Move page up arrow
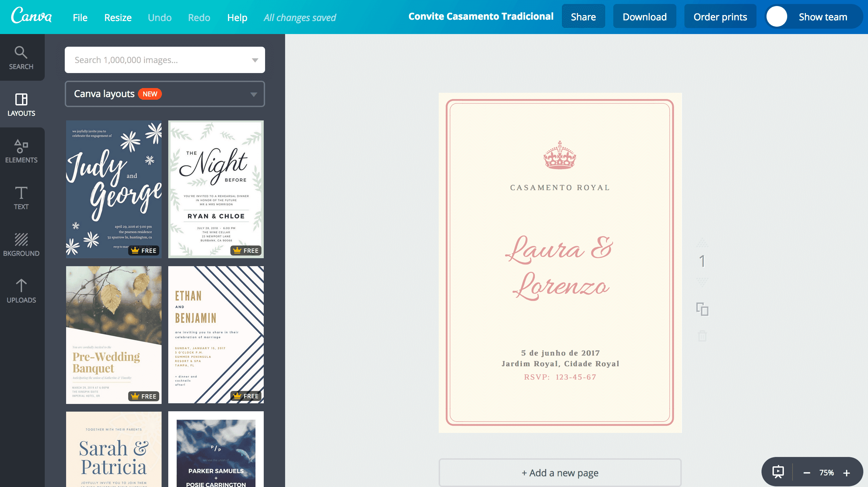 point(702,242)
